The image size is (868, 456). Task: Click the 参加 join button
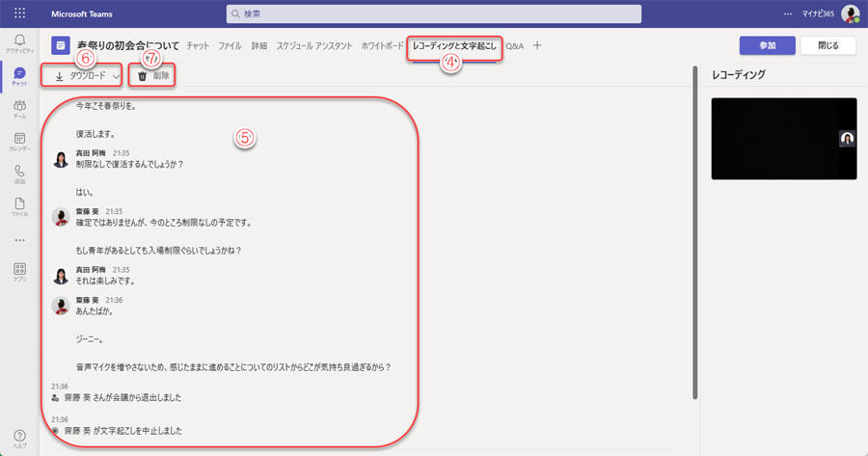coord(768,45)
